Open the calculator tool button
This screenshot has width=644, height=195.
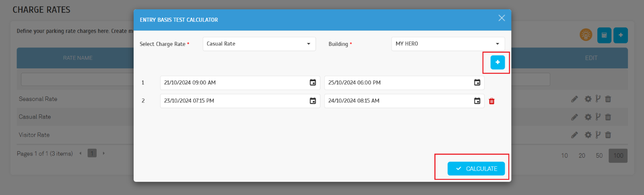click(x=604, y=35)
